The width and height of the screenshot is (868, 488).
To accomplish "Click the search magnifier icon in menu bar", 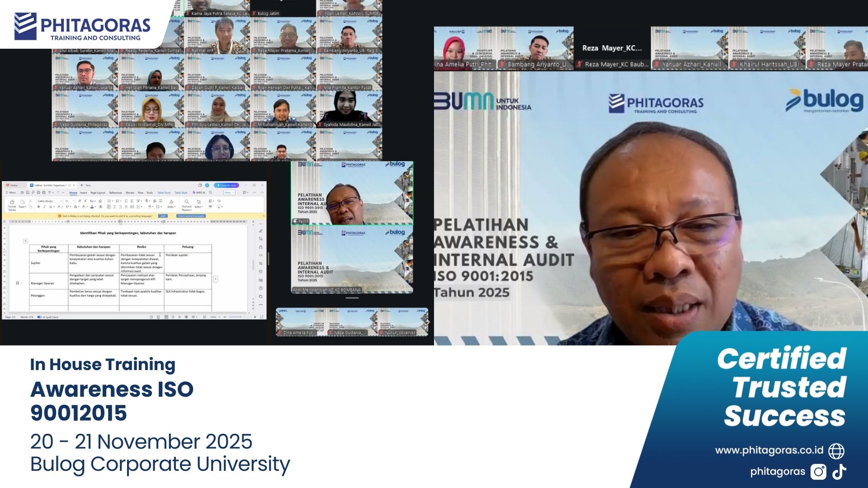I will pyautogui.click(x=210, y=192).
